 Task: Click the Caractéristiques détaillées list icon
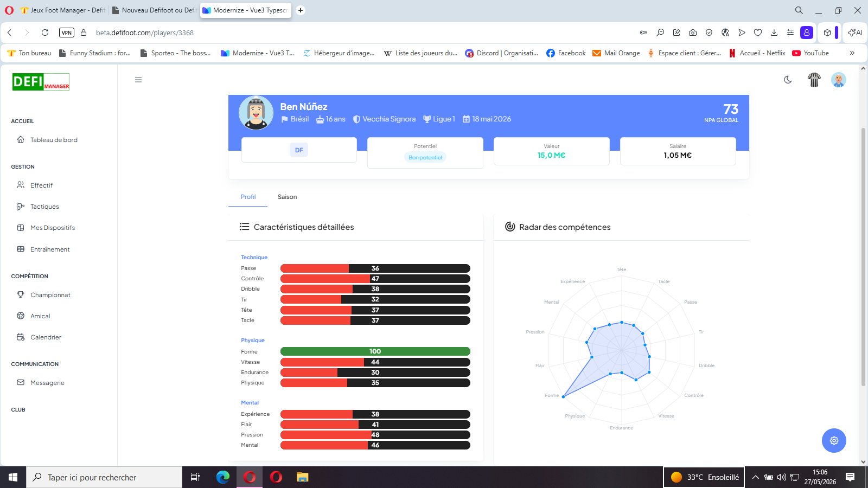point(245,227)
